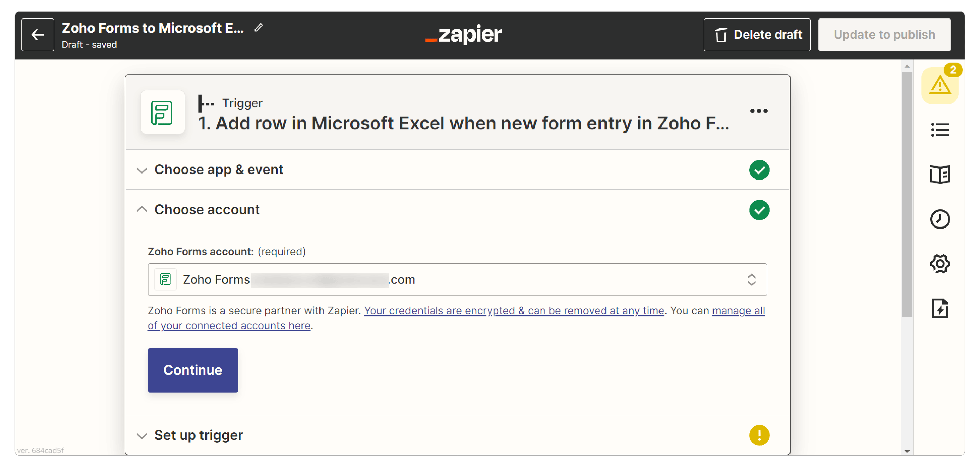This screenshot has width=980, height=467.
Task: Click Update to publish button
Action: click(x=884, y=34)
